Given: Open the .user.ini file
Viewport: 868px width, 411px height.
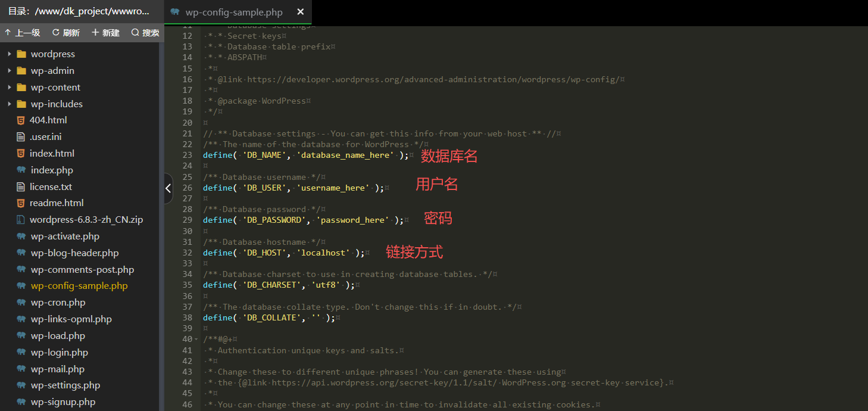Looking at the screenshot, I should tap(45, 137).
